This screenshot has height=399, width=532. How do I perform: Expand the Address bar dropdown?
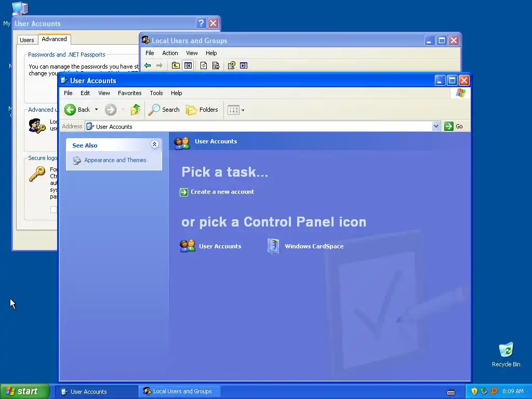436,126
